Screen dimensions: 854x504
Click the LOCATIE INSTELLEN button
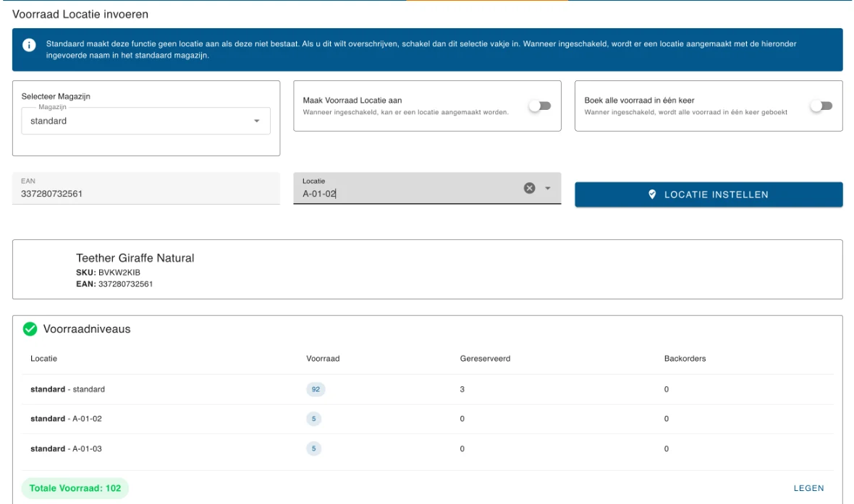click(x=709, y=195)
